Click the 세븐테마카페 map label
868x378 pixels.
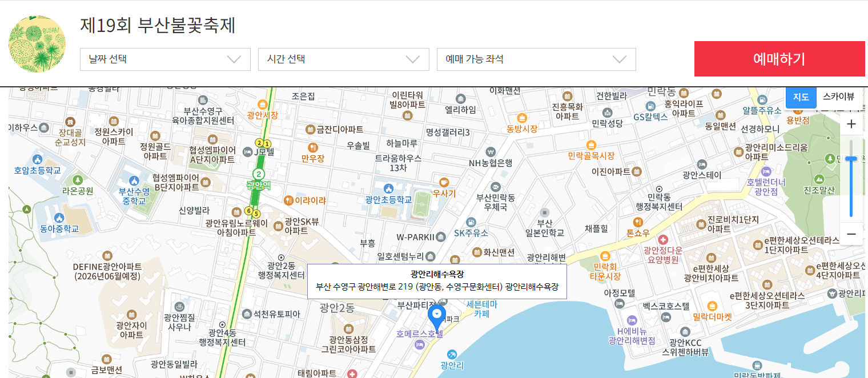pyautogui.click(x=481, y=309)
